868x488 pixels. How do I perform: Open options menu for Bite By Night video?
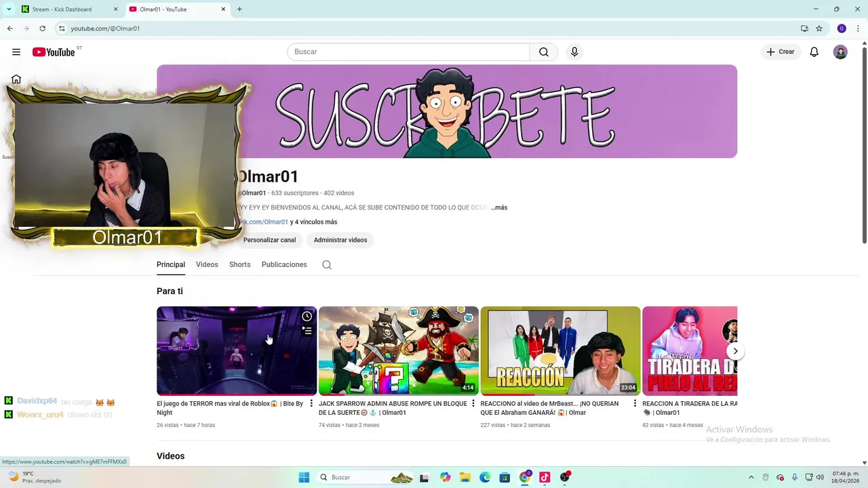(x=311, y=404)
